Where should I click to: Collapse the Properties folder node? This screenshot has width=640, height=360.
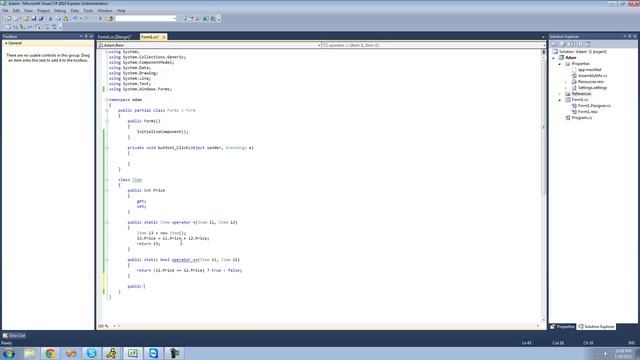(x=560, y=64)
